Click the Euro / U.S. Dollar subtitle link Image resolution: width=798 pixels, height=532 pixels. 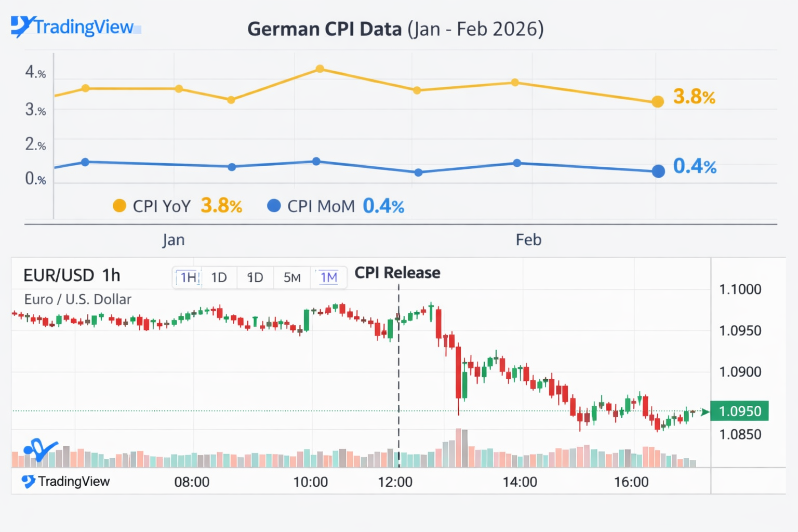click(77, 299)
